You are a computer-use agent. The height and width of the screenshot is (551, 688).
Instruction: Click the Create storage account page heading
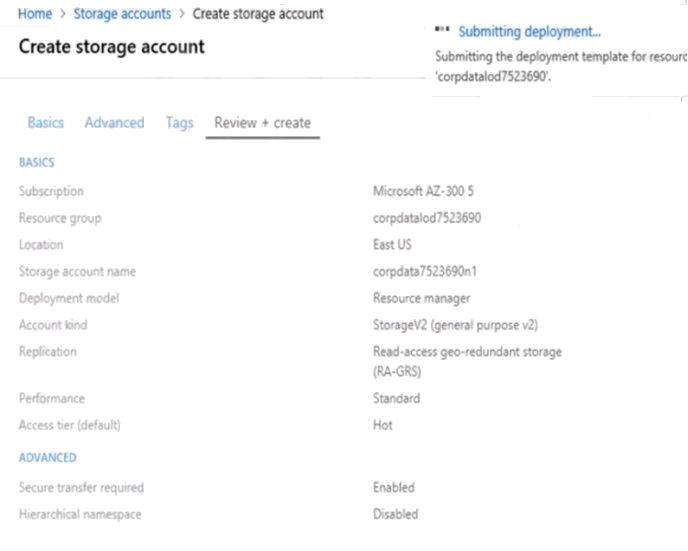[111, 47]
